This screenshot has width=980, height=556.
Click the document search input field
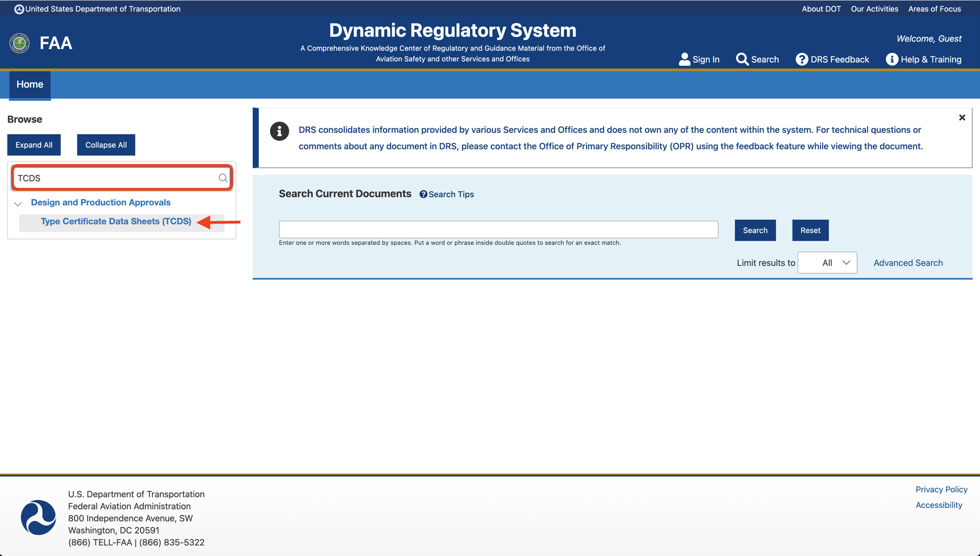pyautogui.click(x=498, y=229)
